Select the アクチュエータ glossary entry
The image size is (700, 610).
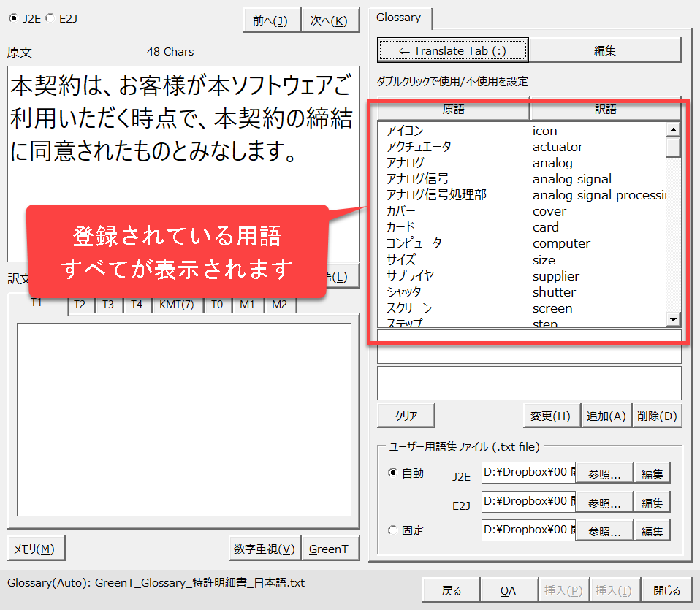(x=419, y=147)
